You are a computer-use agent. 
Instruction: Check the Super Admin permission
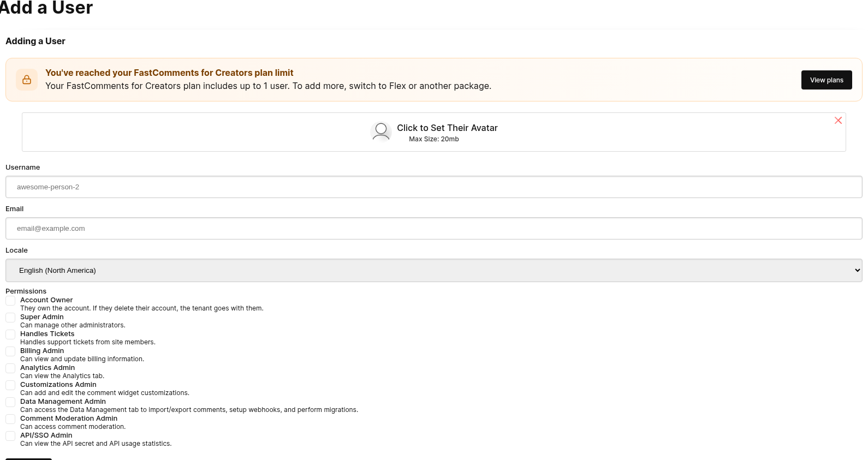[10, 318]
